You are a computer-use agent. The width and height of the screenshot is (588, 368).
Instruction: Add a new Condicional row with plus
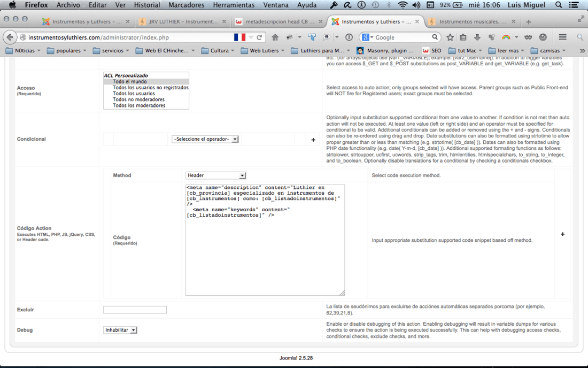[x=313, y=140]
